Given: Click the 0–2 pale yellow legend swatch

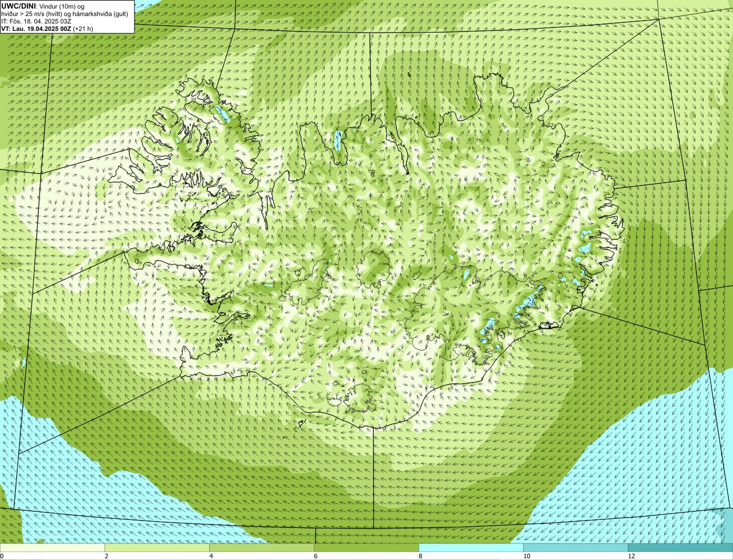Looking at the screenshot, I should coord(53,548).
